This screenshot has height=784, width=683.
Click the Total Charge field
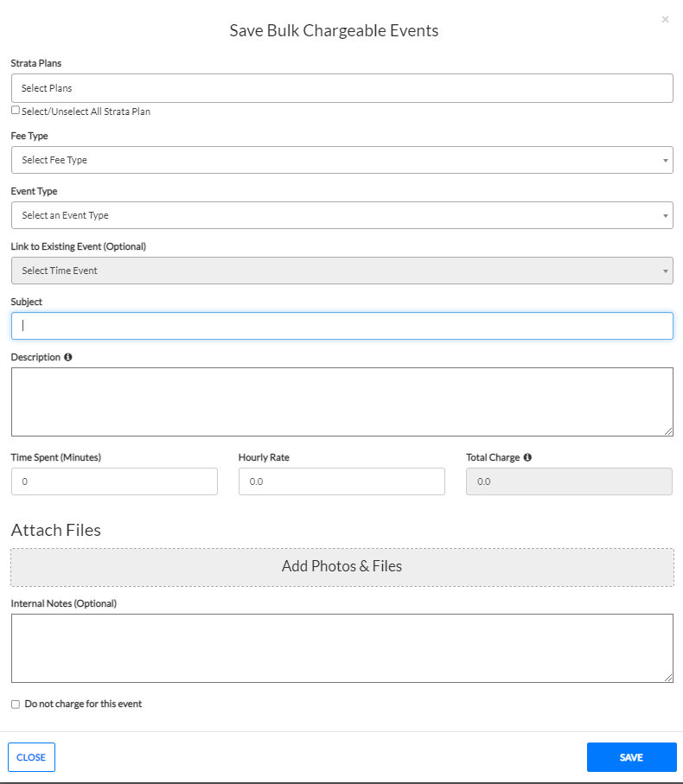point(569,481)
